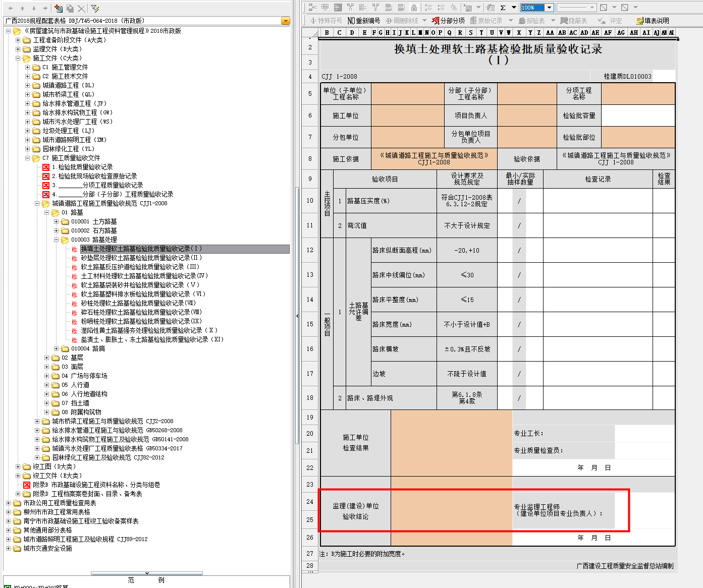Open the template set orange dropdown button
The height and width of the screenshot is (588, 703).
(x=286, y=21)
